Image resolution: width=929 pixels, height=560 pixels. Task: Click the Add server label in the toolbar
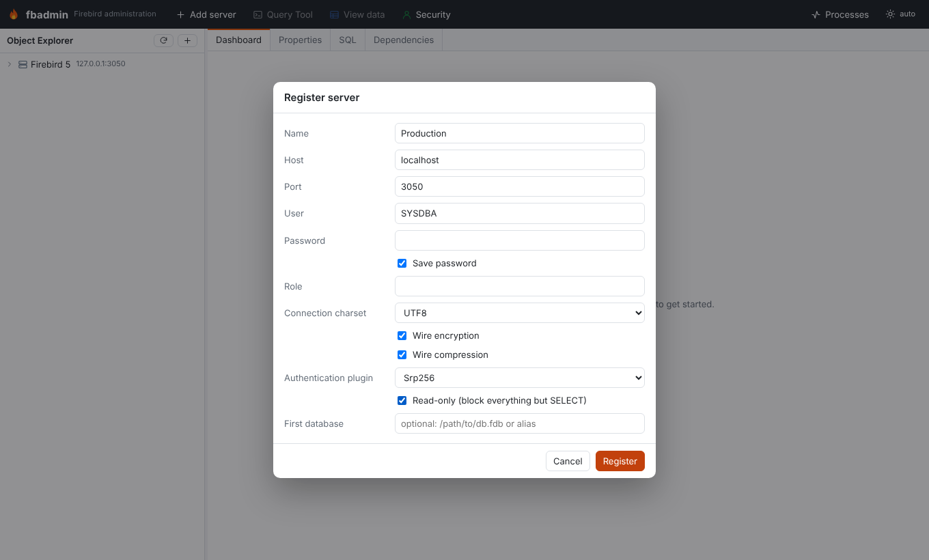pyautogui.click(x=213, y=14)
